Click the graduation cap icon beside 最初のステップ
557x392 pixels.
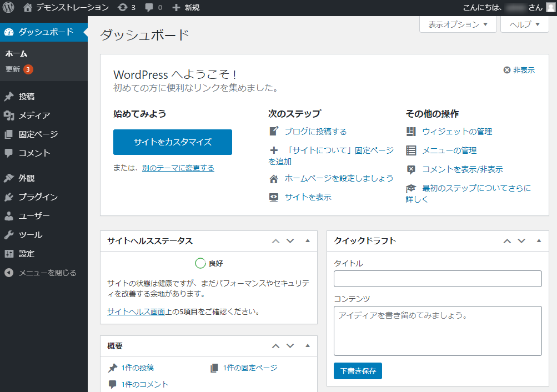pyautogui.click(x=411, y=188)
